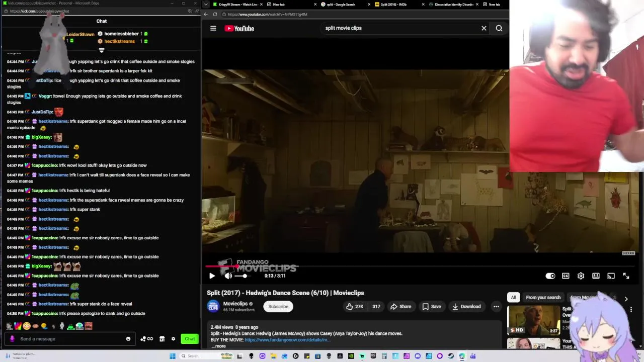Open Movieclips channel name link
This screenshot has height=362, width=644.
235,304
